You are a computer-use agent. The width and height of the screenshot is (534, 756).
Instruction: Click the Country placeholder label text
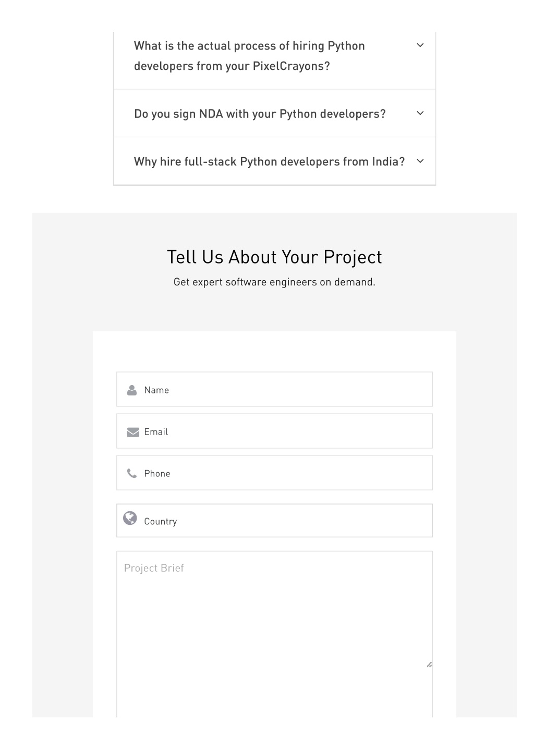pyautogui.click(x=161, y=521)
